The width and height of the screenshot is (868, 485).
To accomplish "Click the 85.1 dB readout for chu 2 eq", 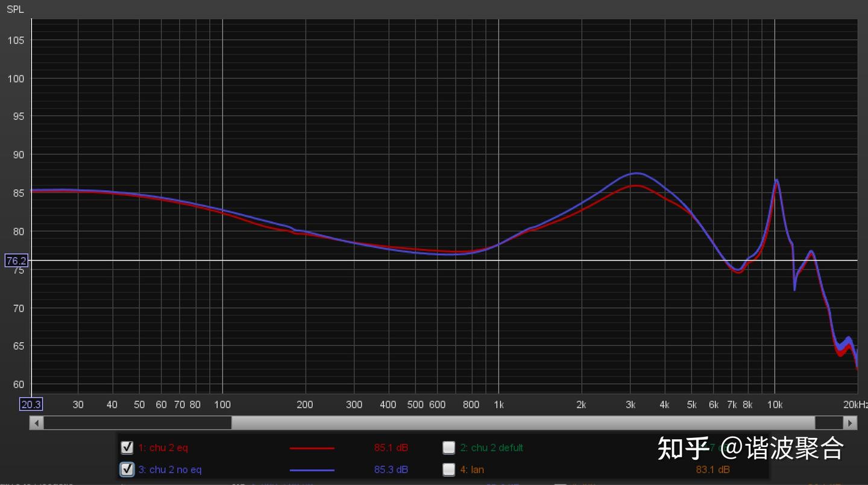I will (391, 448).
